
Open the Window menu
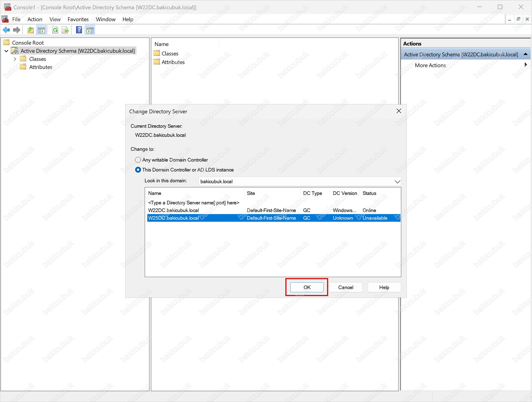click(x=106, y=19)
